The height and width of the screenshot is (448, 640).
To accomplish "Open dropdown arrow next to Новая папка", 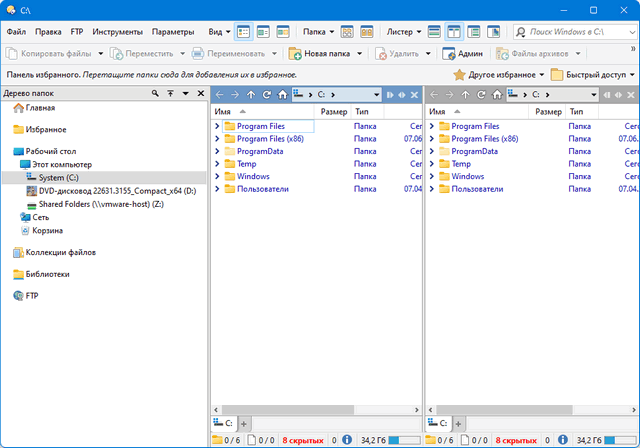I will 360,53.
